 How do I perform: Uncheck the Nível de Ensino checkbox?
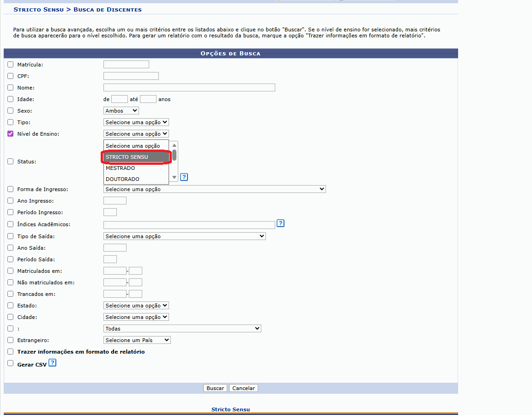(11, 134)
